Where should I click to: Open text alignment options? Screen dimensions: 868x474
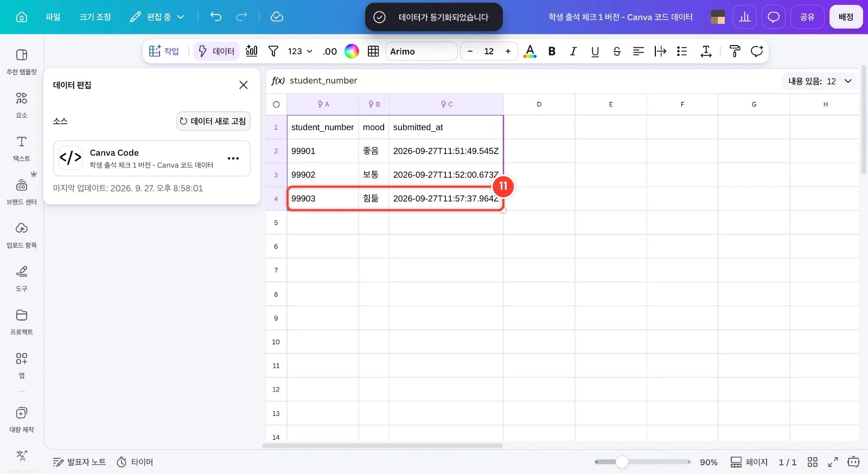(639, 51)
